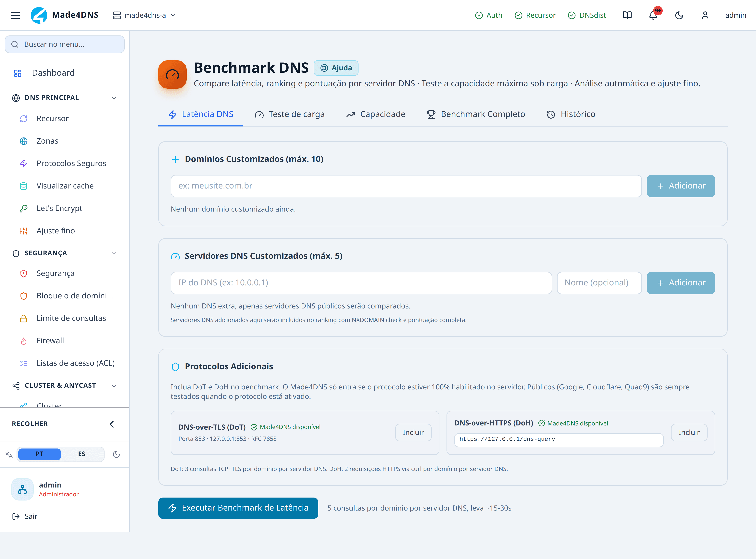Switch language to ES

click(82, 454)
